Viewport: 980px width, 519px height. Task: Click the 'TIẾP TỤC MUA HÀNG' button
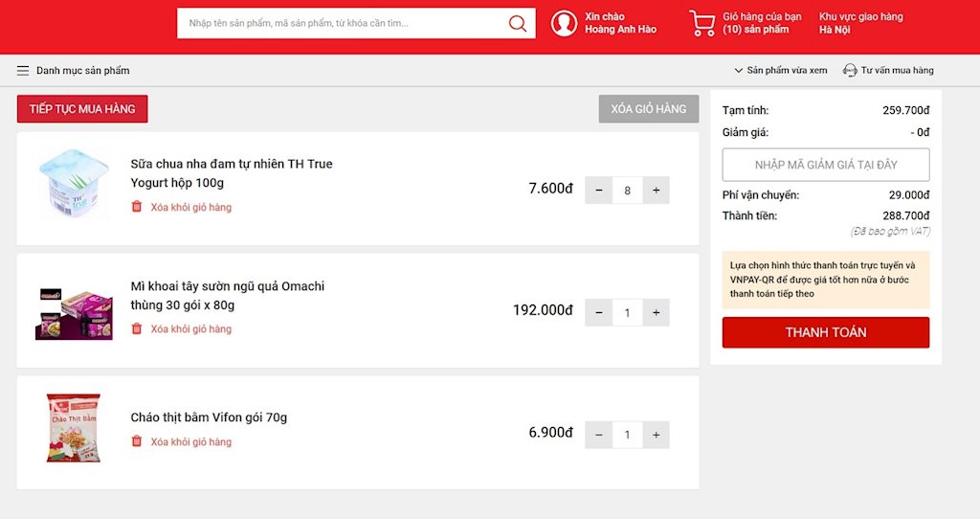tap(82, 109)
